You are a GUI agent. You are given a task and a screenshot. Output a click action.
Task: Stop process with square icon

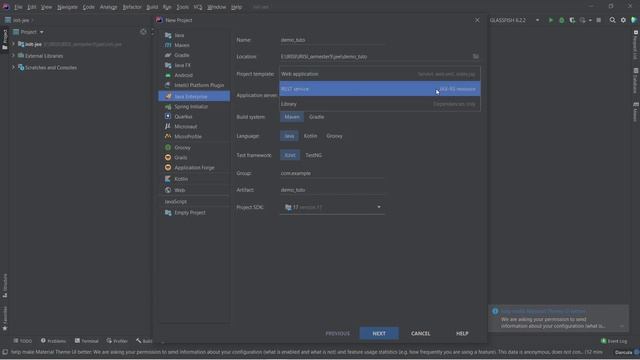coord(599,20)
